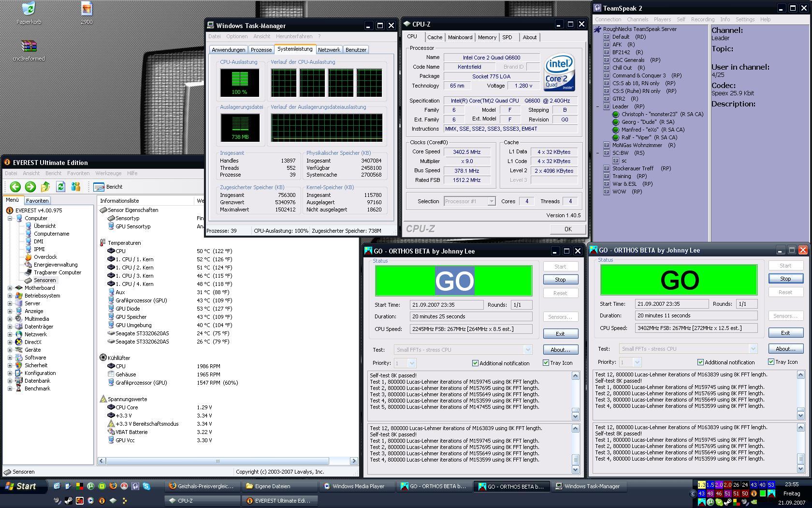Click CPU Speed field in left ORTHOS window
812x508 pixels.
(x=471, y=329)
